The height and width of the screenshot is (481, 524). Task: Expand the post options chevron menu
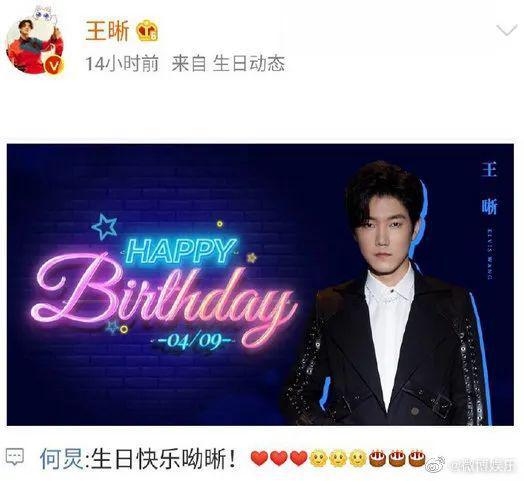(507, 31)
